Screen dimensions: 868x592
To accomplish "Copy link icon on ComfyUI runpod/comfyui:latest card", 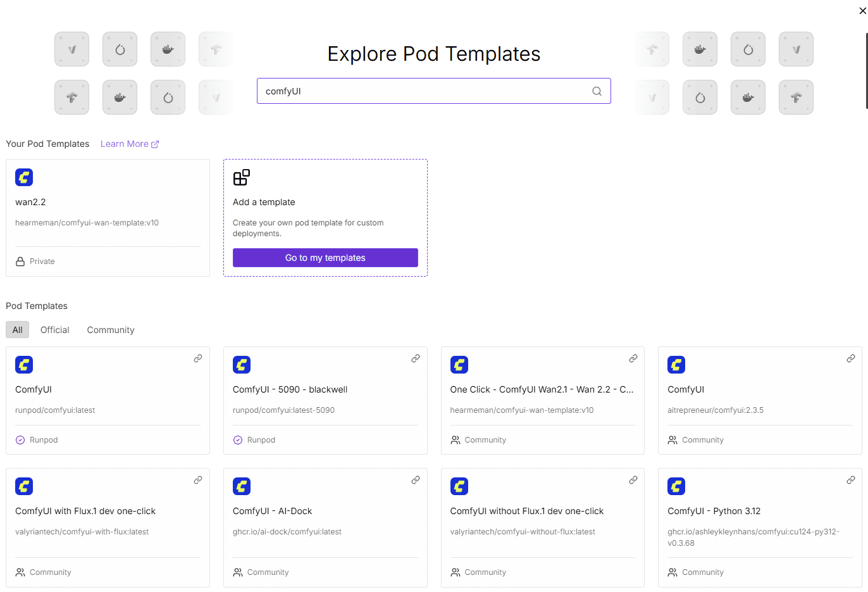I will (x=198, y=358).
